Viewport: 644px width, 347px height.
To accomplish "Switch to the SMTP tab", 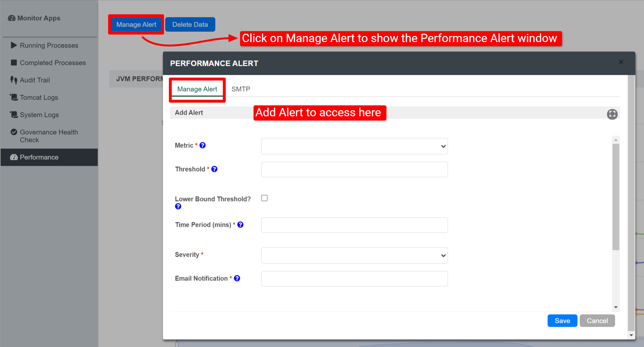I will click(x=241, y=89).
